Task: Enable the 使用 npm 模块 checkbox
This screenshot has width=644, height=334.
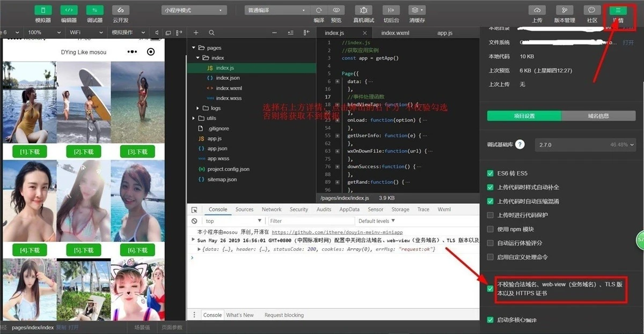Action: [490, 229]
